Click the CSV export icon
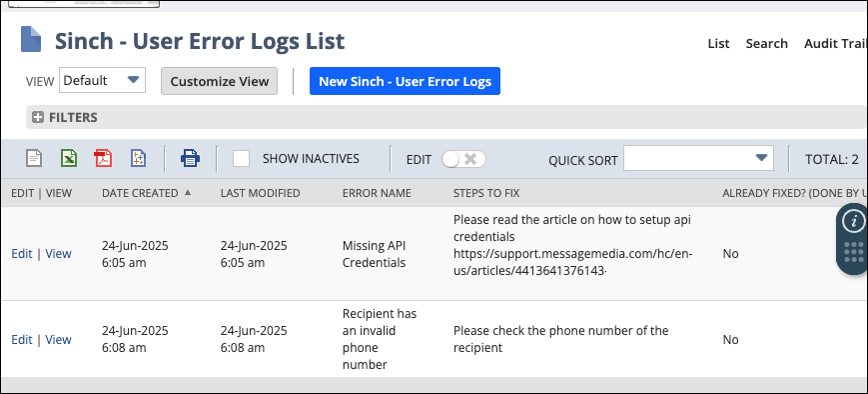The image size is (868, 394). (138, 158)
